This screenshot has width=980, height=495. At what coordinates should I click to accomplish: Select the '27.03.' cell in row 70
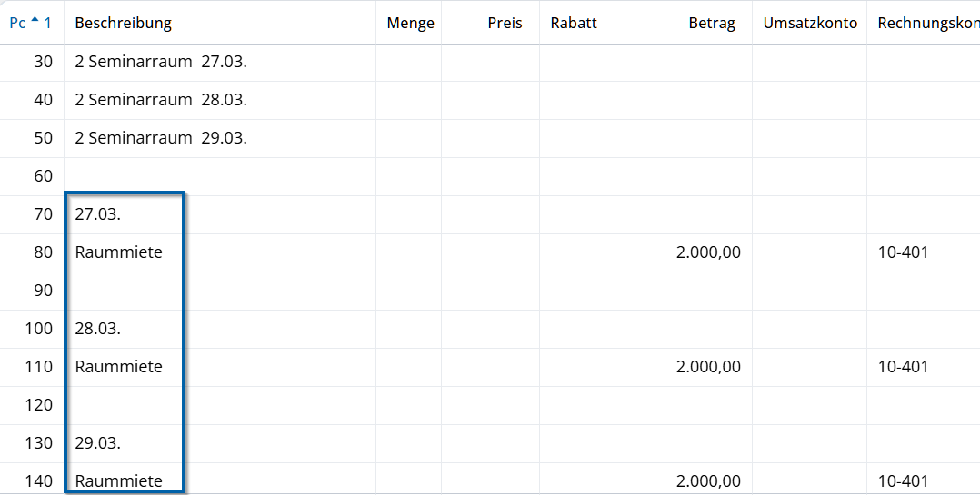[x=98, y=214]
